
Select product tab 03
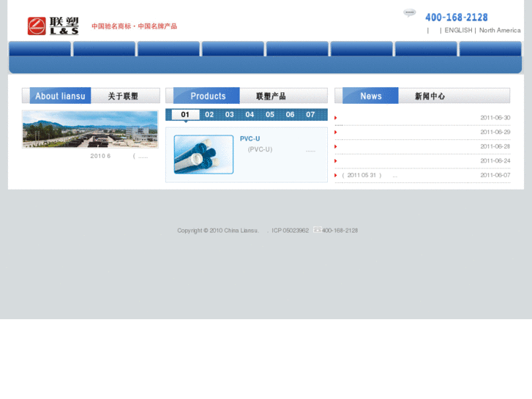click(x=230, y=114)
